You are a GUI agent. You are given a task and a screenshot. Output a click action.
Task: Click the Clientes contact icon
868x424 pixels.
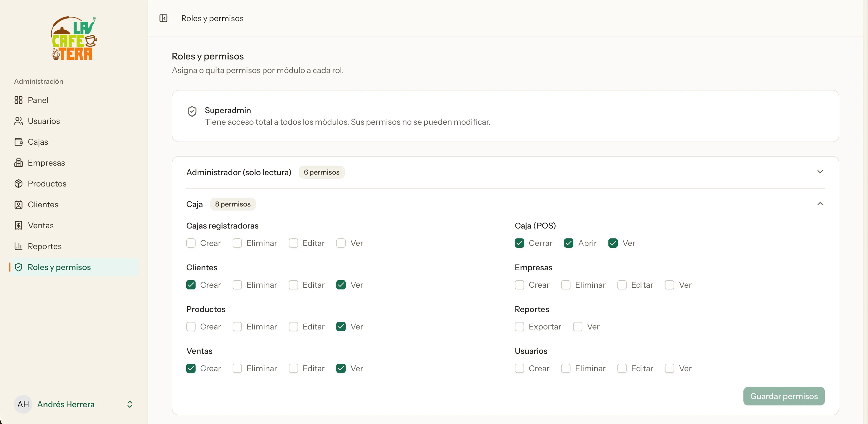[19, 205]
